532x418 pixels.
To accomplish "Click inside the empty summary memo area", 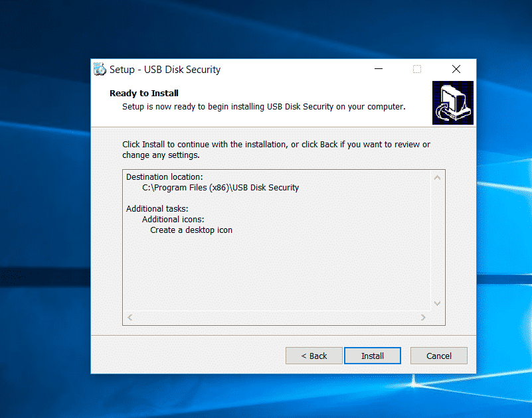I will pos(276,271).
